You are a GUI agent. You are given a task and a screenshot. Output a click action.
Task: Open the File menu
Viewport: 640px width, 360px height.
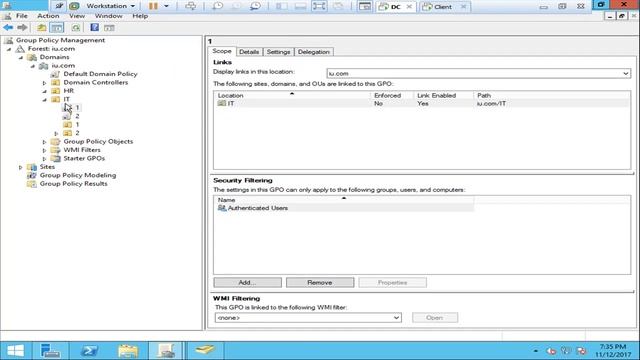[22, 16]
